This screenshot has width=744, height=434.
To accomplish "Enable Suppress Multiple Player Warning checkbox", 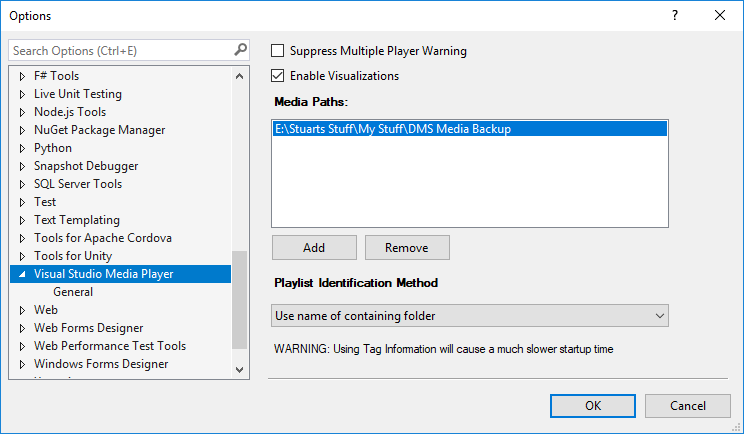I will [278, 51].
